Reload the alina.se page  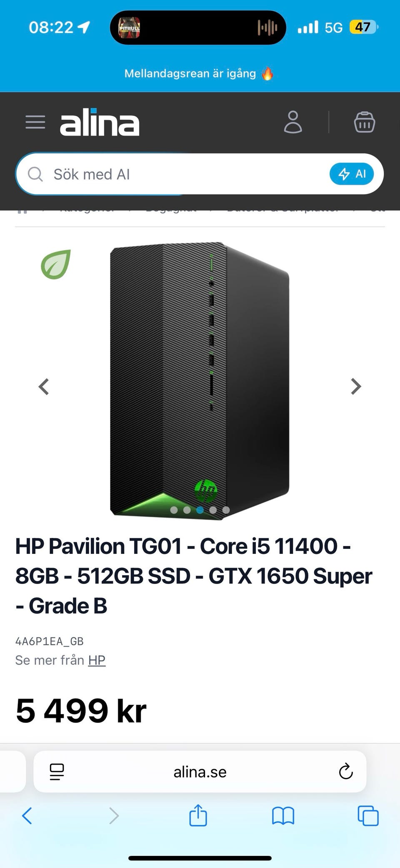(345, 772)
